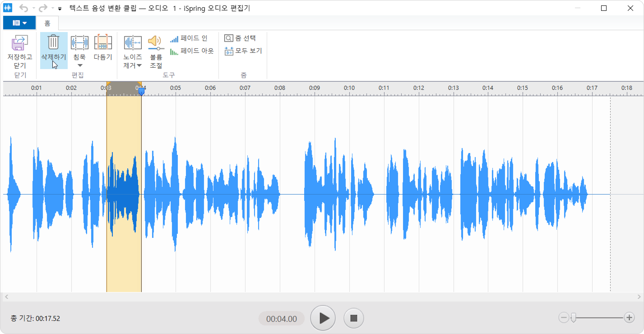Maximize the audio editor window
This screenshot has height=334, width=644.
click(604, 8)
